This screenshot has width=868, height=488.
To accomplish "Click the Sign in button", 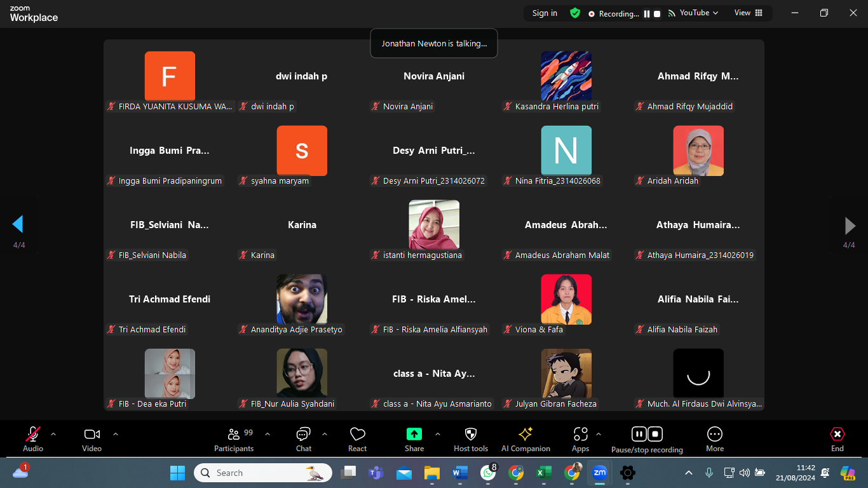I will tap(545, 13).
